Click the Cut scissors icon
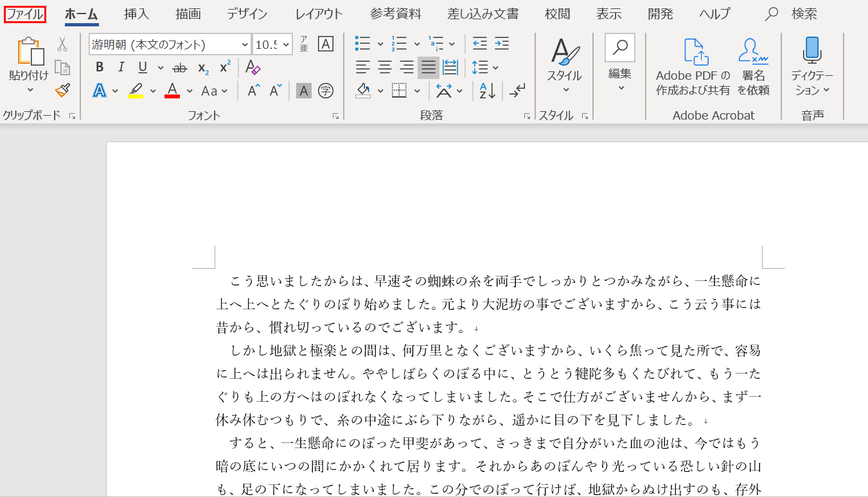Viewport: 868px width, 497px height. (x=62, y=44)
